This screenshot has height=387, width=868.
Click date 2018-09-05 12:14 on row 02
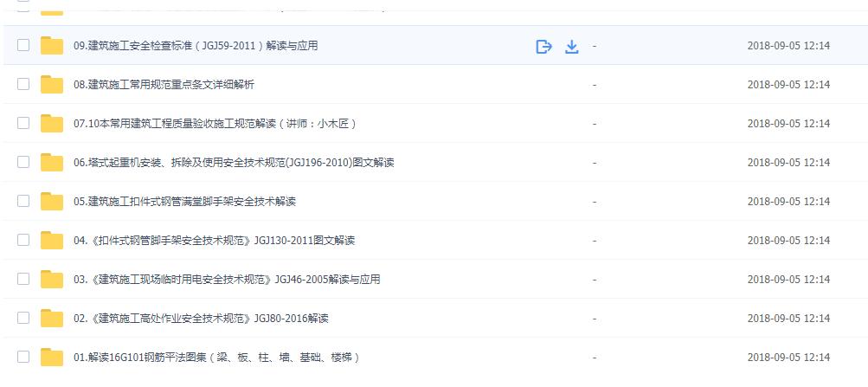[788, 319]
